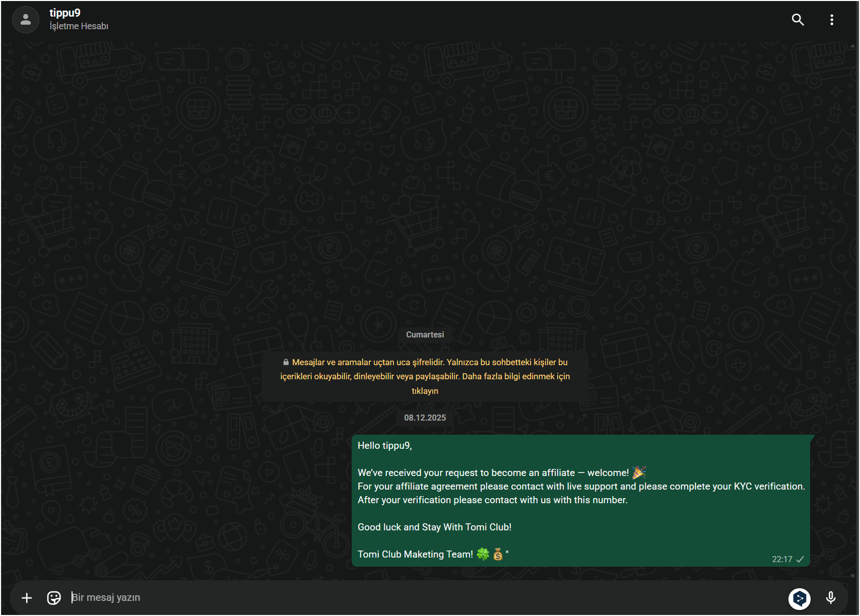Open tippu9 contact info from header name
Viewport: 860px width, 616px height.
click(x=65, y=13)
